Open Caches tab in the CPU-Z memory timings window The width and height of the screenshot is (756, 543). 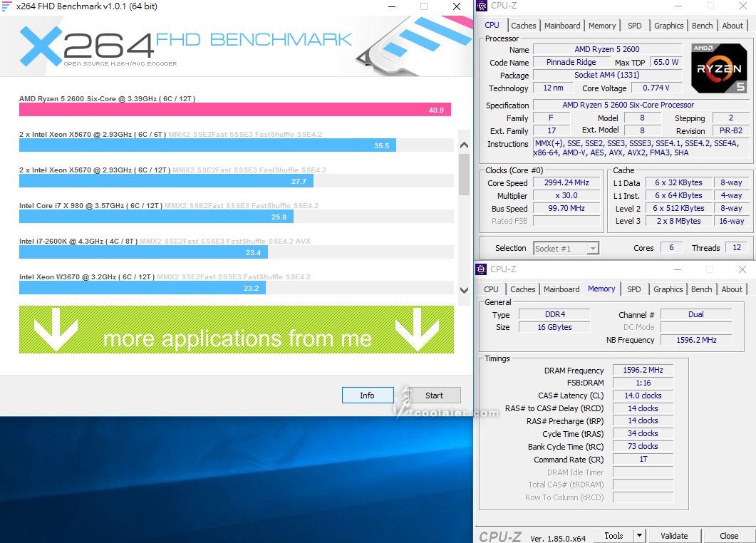point(522,289)
